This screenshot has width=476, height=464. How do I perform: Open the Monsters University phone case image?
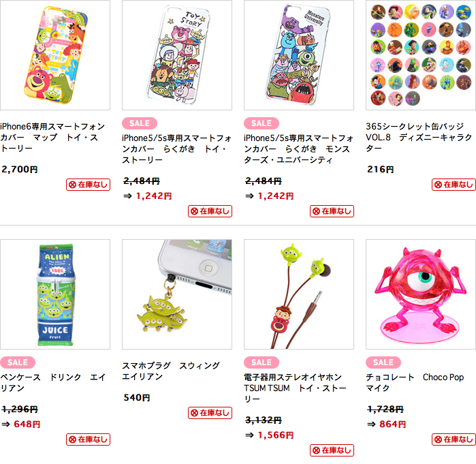(x=299, y=55)
